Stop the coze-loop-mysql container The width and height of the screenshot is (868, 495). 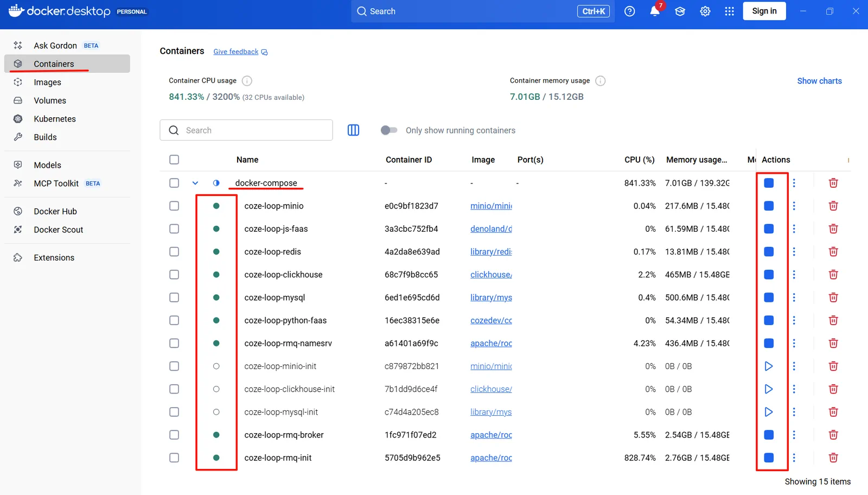tap(769, 297)
